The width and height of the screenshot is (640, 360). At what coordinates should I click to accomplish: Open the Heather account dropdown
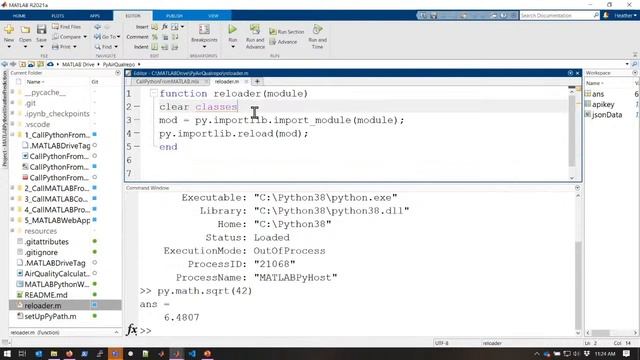[625, 16]
